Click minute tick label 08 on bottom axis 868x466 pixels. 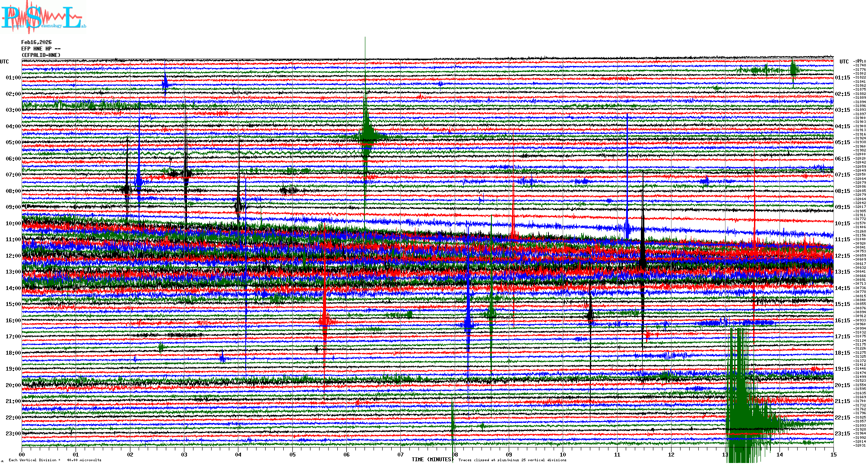click(x=455, y=454)
